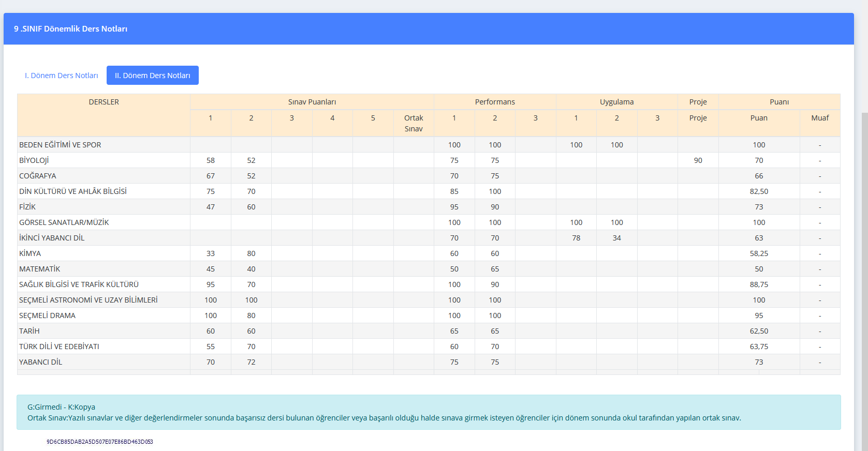Image resolution: width=868 pixels, height=451 pixels.
Task: Click Biyoloji first exam score 58
Action: coord(211,160)
